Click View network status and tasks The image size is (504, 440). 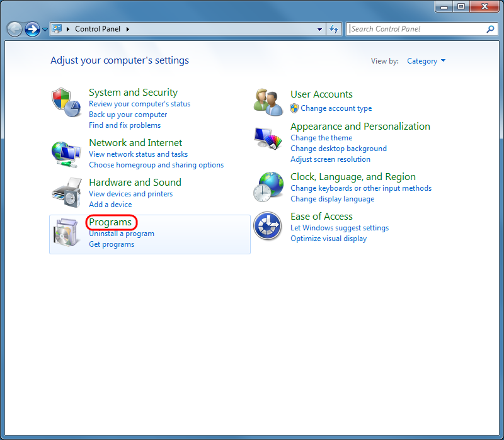(138, 154)
